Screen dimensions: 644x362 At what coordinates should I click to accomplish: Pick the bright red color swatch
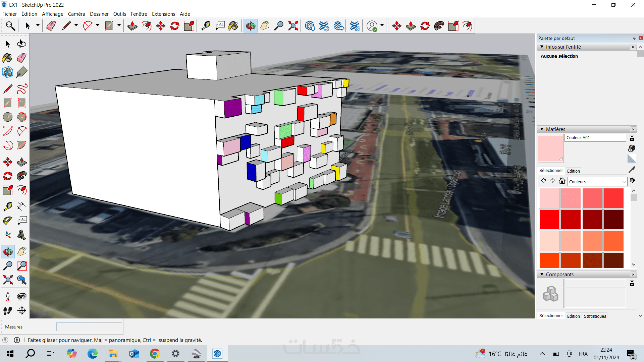tap(549, 219)
